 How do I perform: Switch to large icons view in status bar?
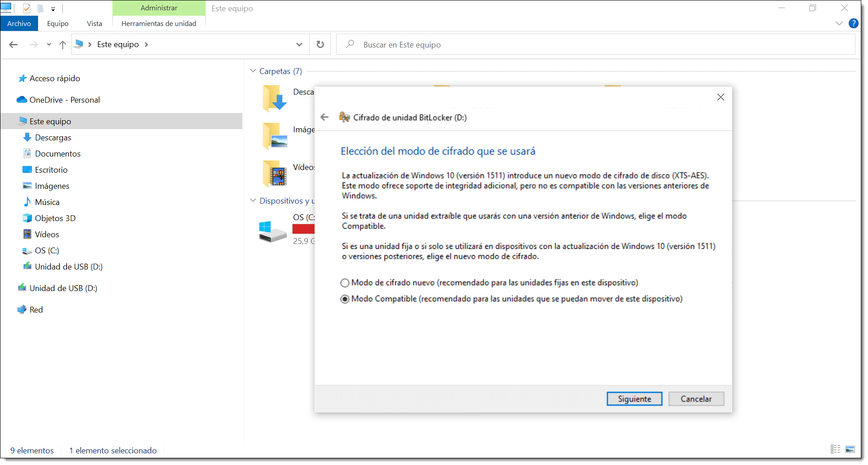tap(850, 449)
